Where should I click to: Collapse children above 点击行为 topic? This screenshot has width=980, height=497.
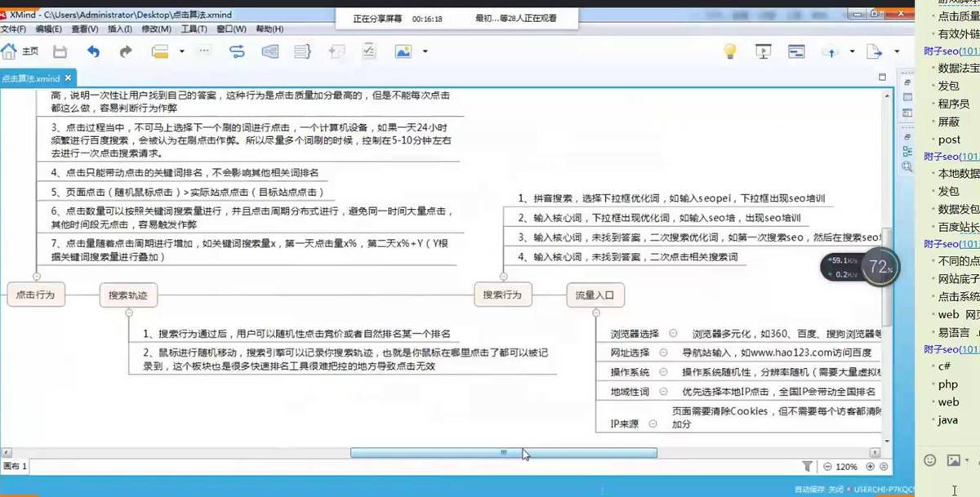(36, 278)
